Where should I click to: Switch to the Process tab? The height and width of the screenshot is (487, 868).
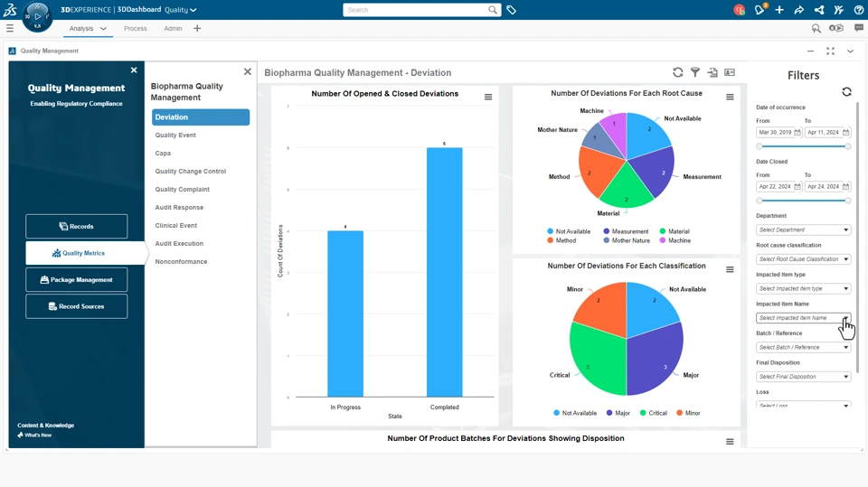click(x=135, y=28)
